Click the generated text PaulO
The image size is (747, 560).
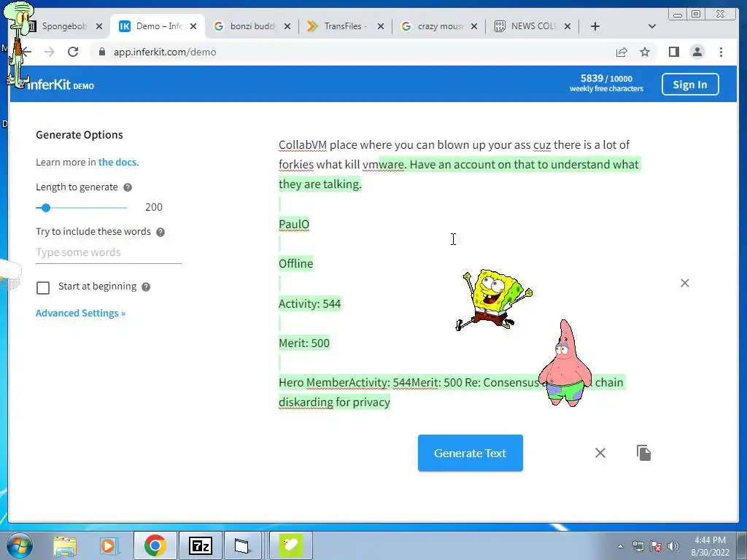pos(294,224)
